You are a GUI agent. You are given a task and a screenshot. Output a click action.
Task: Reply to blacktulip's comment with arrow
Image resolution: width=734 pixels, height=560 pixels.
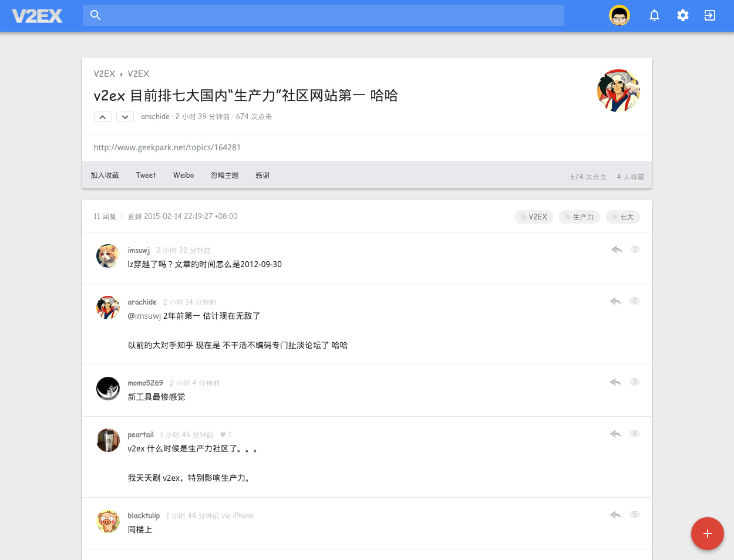pyautogui.click(x=615, y=515)
